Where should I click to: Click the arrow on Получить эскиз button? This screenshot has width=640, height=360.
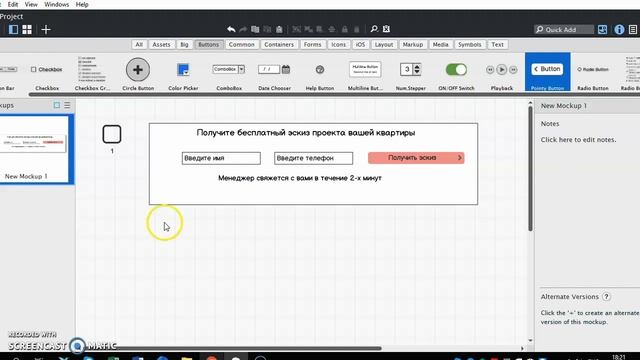tap(460, 158)
